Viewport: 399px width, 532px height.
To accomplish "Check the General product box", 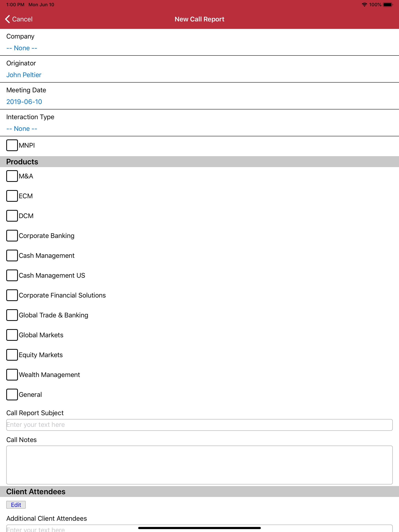I will point(12,395).
